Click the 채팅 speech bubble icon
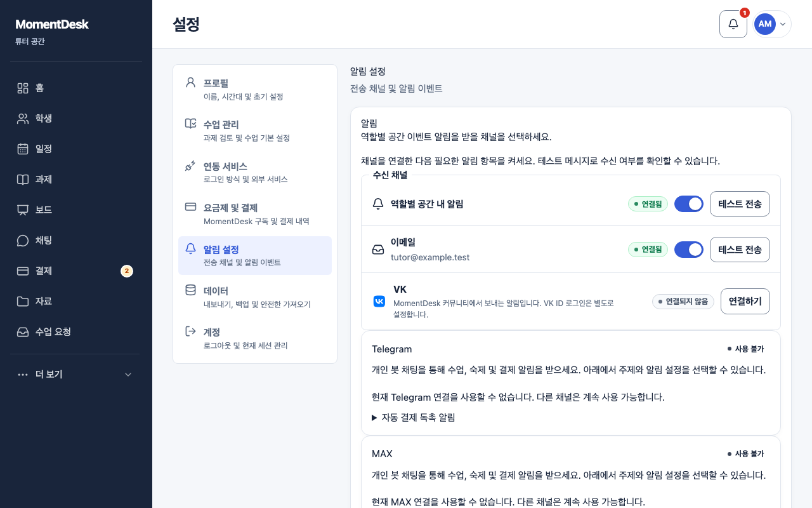The image size is (812, 508). [x=23, y=241]
